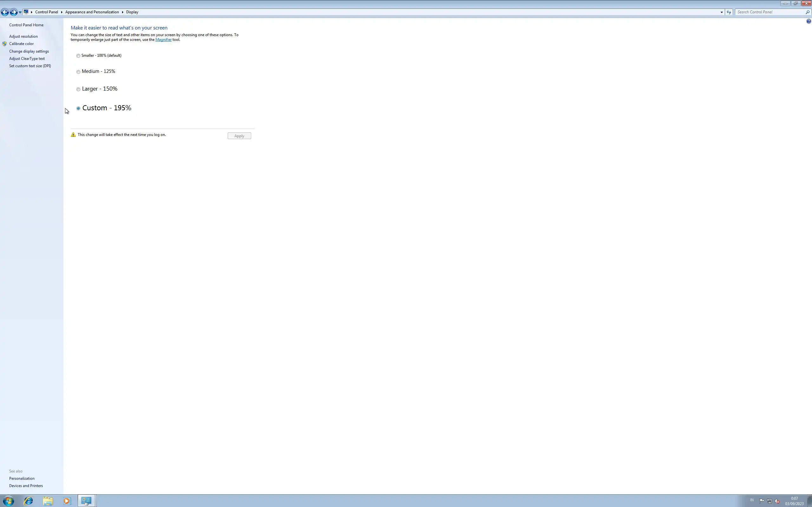The width and height of the screenshot is (812, 507).
Task: Click the Magnifier tool link
Action: 163,40
